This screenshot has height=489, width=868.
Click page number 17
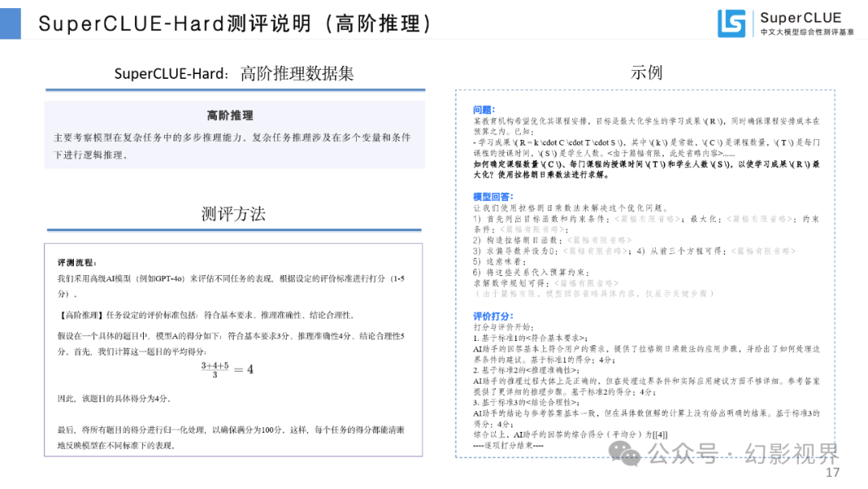(x=833, y=472)
